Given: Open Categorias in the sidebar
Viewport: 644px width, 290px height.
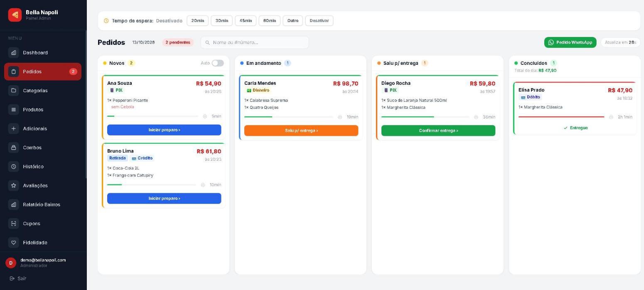Looking at the screenshot, I should [43, 91].
